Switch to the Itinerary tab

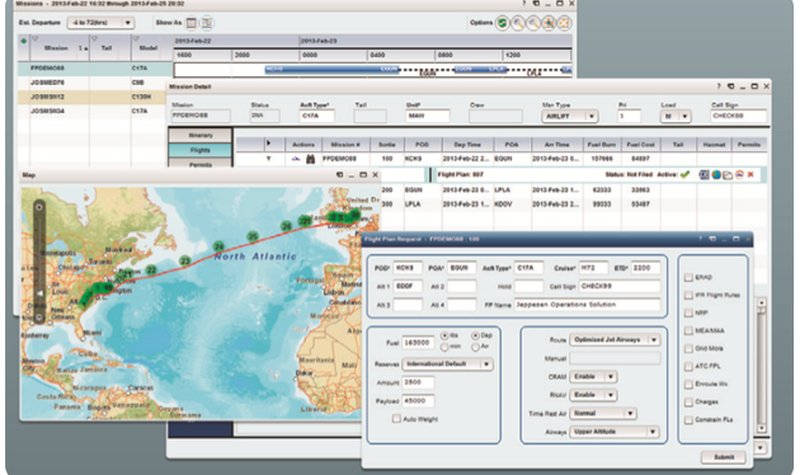[200, 134]
